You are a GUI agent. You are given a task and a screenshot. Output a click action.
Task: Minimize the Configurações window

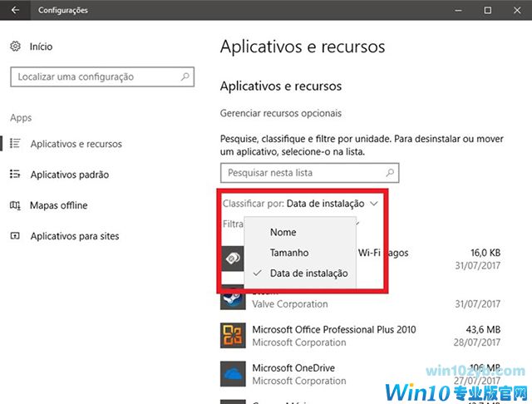pyautogui.click(x=458, y=10)
